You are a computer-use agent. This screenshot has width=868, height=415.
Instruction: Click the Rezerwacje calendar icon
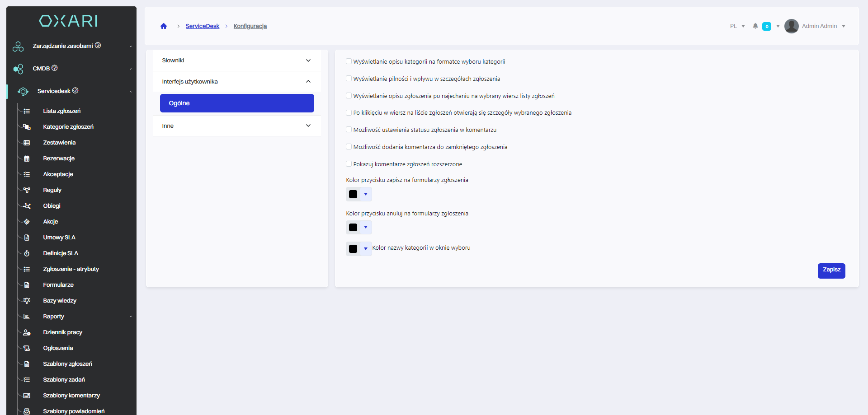pos(27,159)
